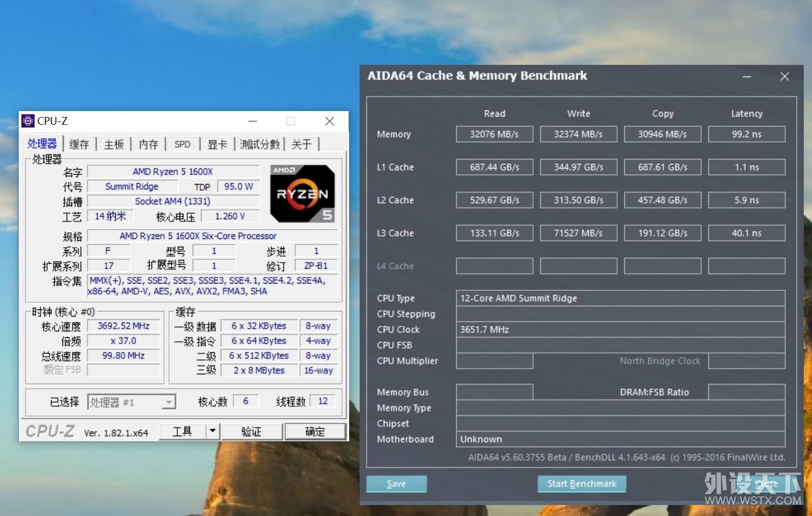Screen dimensions: 812x516
Task: Open the 显卡 tab
Action: (x=217, y=145)
